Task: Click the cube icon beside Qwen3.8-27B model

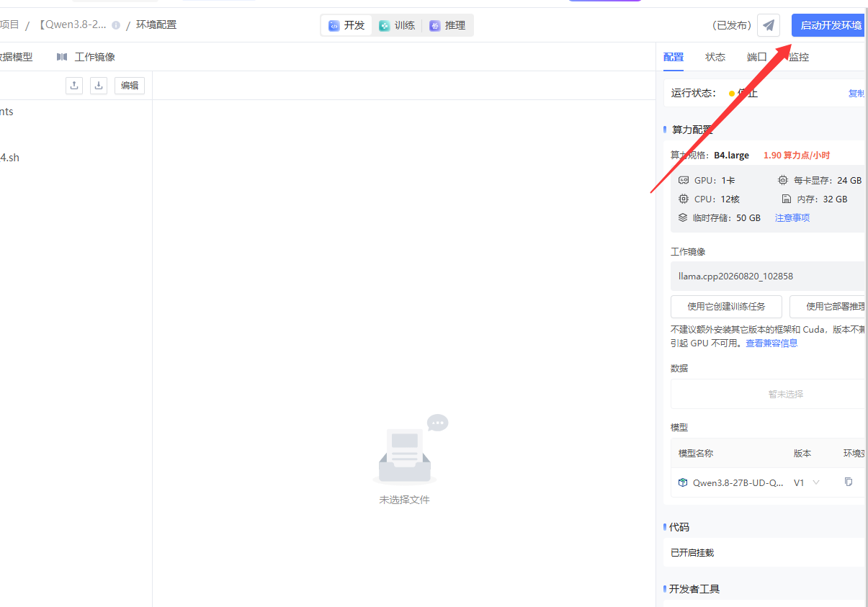Action: coord(683,482)
